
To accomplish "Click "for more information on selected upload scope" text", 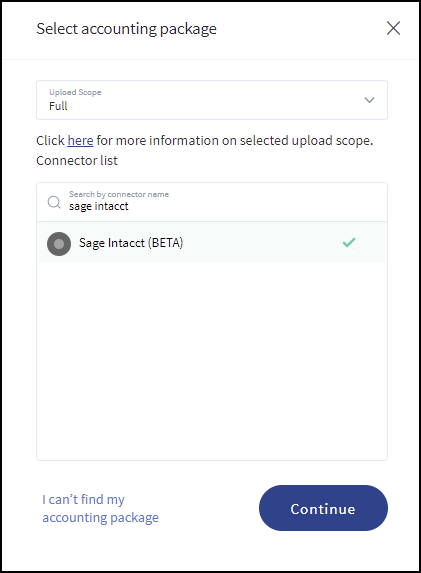I will tap(234, 140).
